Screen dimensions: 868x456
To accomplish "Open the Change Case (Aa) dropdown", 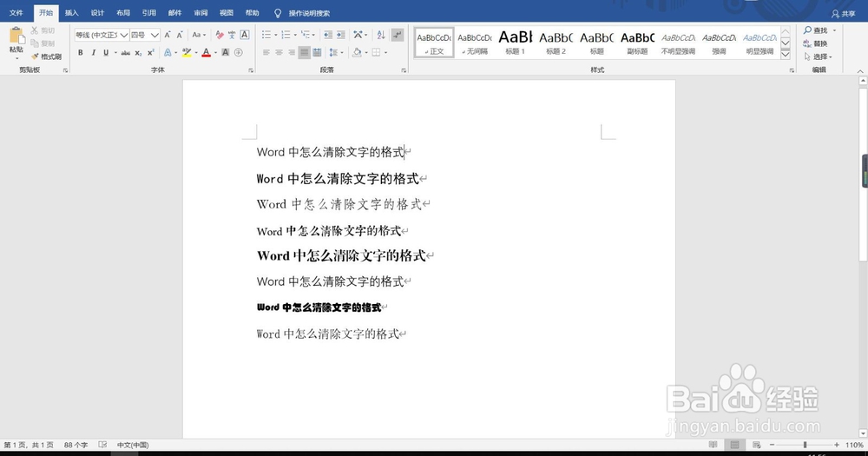I will point(199,35).
